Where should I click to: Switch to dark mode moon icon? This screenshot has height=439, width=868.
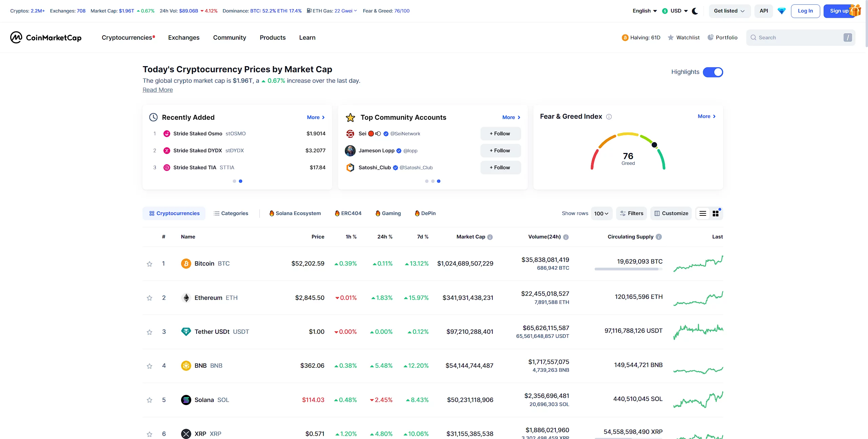(x=695, y=11)
